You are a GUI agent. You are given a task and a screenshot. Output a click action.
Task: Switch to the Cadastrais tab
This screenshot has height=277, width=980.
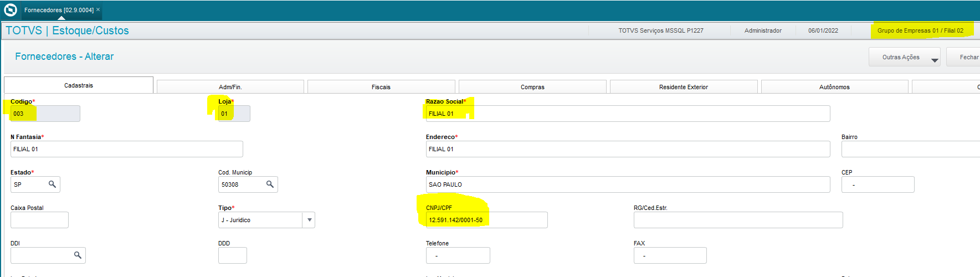coord(79,85)
